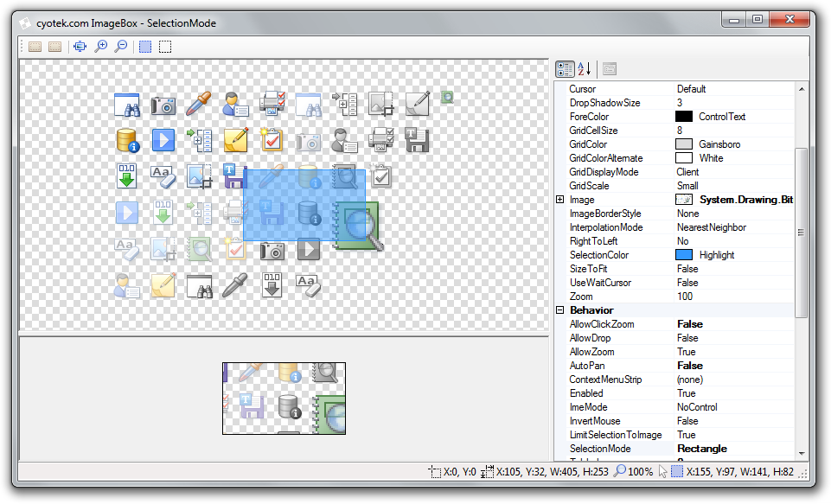Image resolution: width=831 pixels, height=504 pixels.
Task: Click the UseWaitCursor 'False' value
Action: pyautogui.click(x=687, y=283)
